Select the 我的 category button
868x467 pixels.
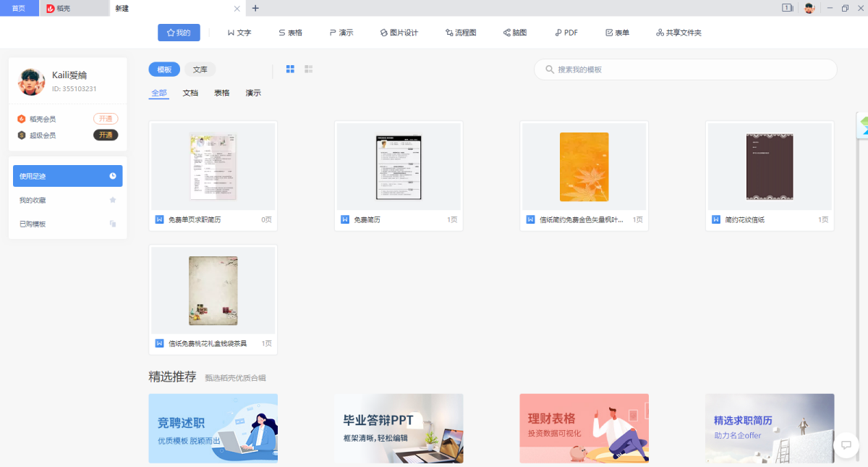pyautogui.click(x=179, y=33)
